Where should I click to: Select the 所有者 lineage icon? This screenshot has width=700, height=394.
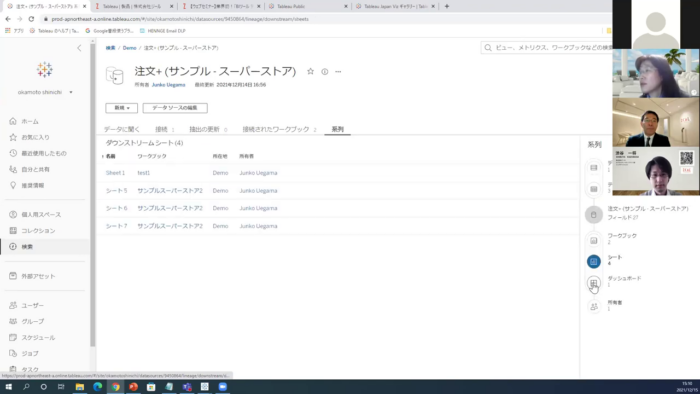(x=593, y=307)
